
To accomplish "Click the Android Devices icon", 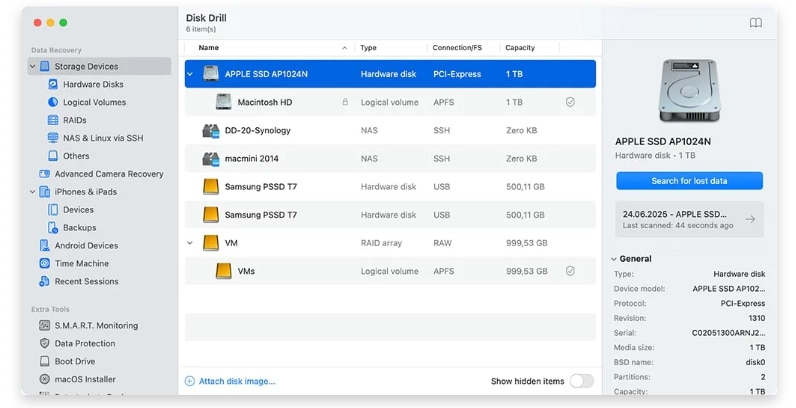I will pyautogui.click(x=45, y=246).
